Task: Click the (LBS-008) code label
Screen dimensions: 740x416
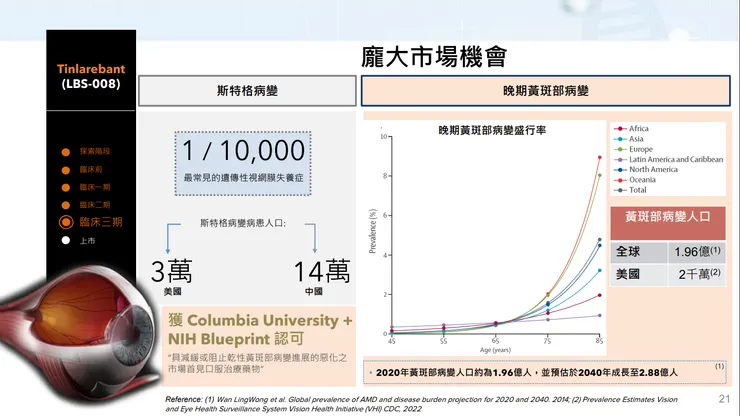Action: [91, 84]
